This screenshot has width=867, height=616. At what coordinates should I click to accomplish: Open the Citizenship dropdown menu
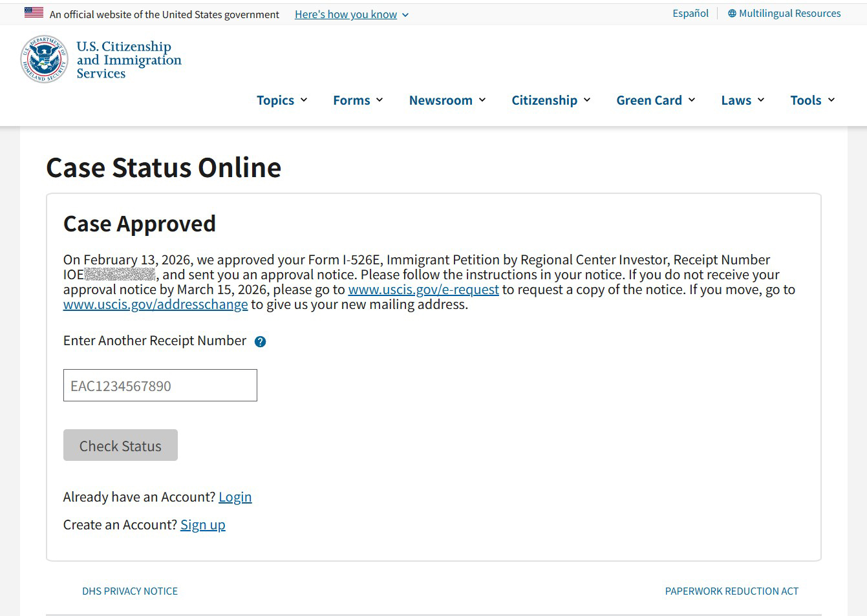click(x=551, y=100)
